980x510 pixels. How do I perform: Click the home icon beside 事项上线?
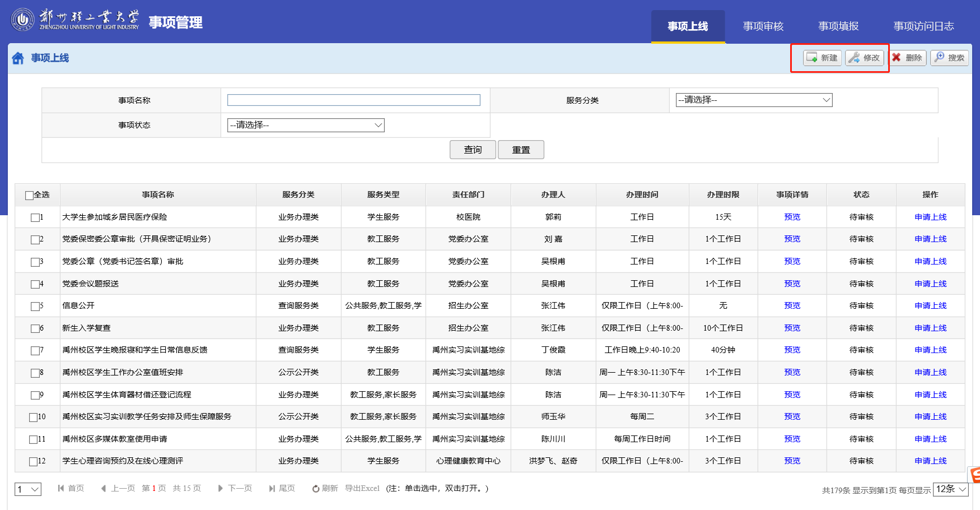click(x=18, y=58)
